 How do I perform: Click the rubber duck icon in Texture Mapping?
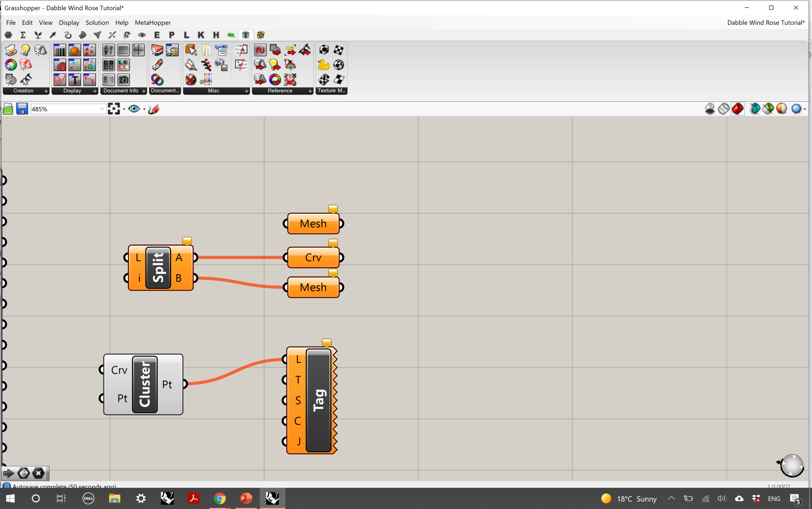click(324, 65)
